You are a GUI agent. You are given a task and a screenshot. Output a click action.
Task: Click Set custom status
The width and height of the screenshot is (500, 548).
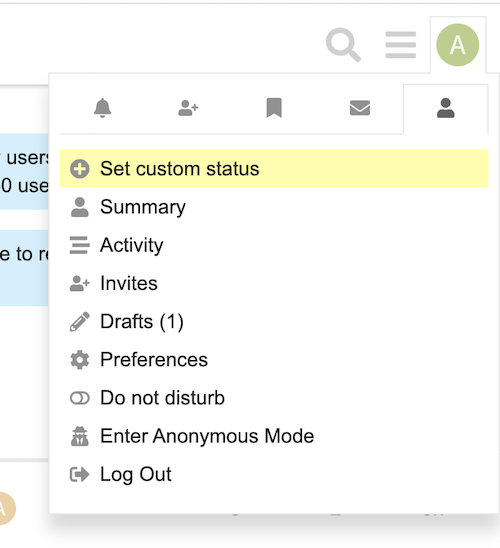pos(274,169)
